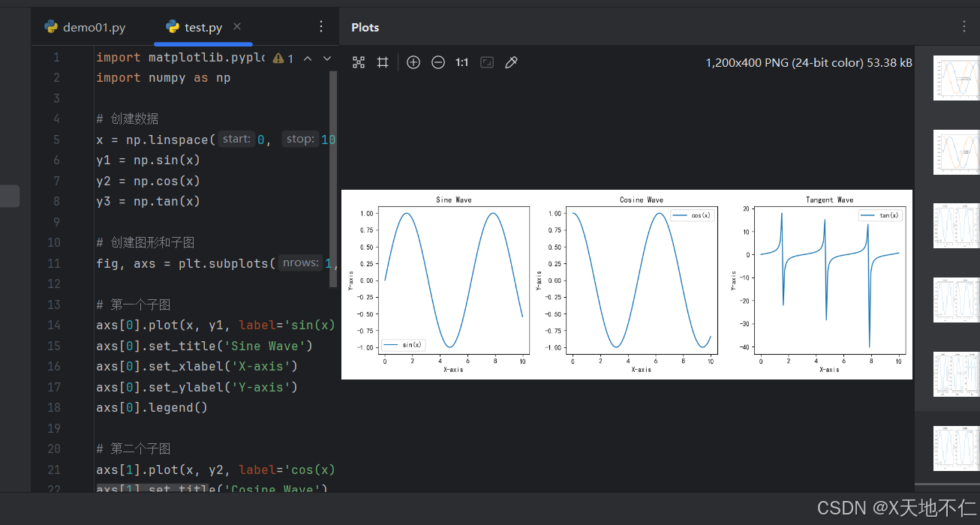The width and height of the screenshot is (980, 525).
Task: Open editor tabs three-dot menu
Action: point(321,26)
